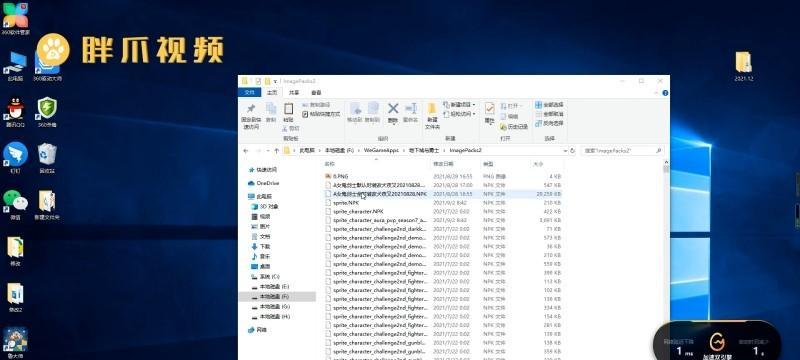Click the Copy (复制) ribbon icon
800x360 pixels.
(x=271, y=112)
